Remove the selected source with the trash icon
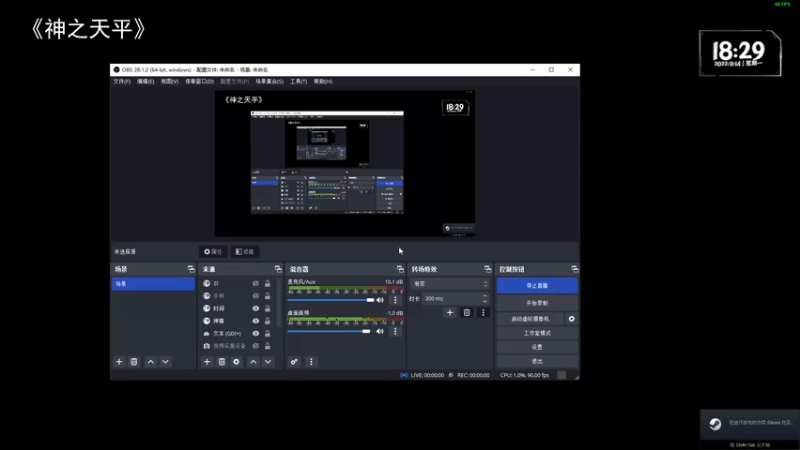Image resolution: width=800 pixels, height=450 pixels. click(221, 362)
